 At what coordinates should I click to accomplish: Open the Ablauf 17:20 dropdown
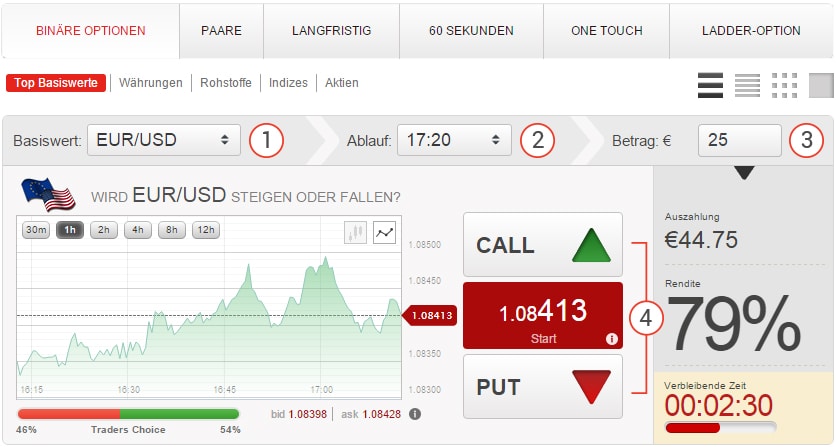pos(454,140)
